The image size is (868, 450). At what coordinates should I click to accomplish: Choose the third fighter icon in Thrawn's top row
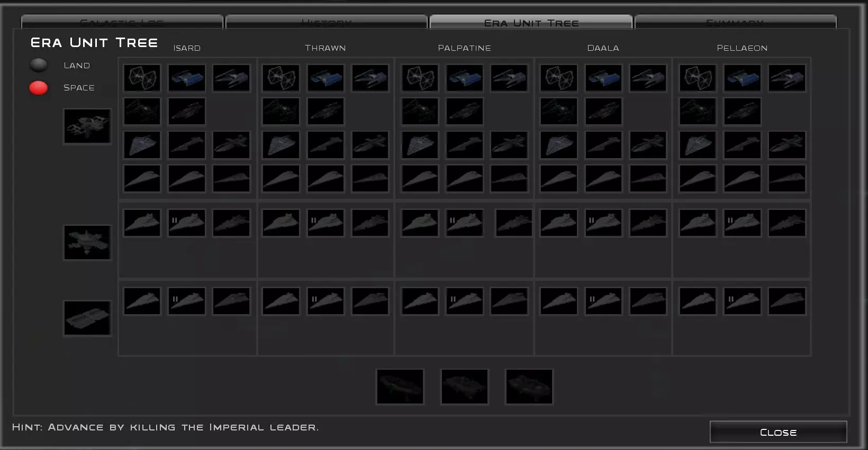[x=370, y=78]
